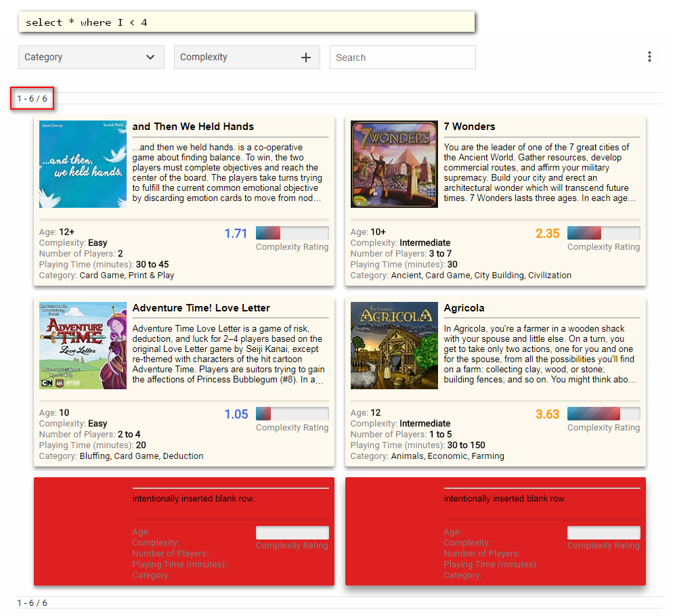673x616 pixels.
Task: Open the Agricola game title
Action: [x=464, y=308]
